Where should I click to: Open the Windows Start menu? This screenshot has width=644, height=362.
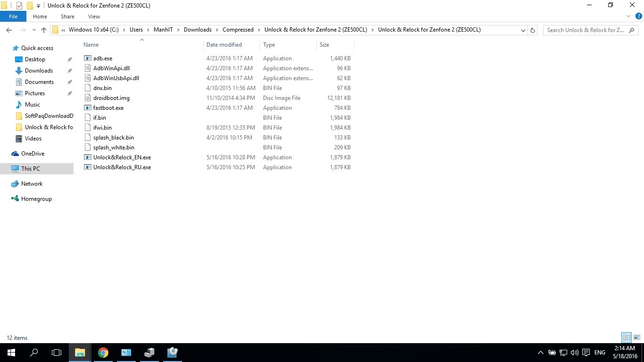coord(11,353)
